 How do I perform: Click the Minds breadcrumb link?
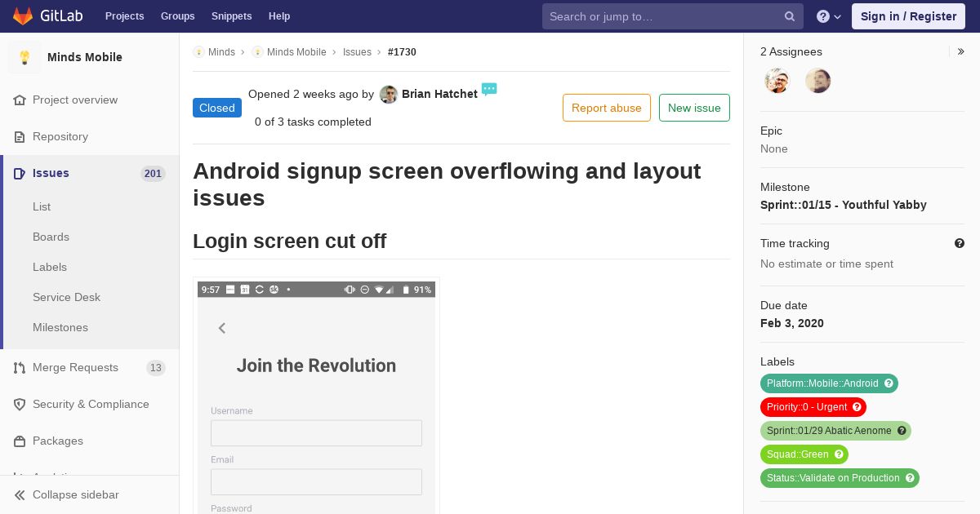click(x=221, y=51)
